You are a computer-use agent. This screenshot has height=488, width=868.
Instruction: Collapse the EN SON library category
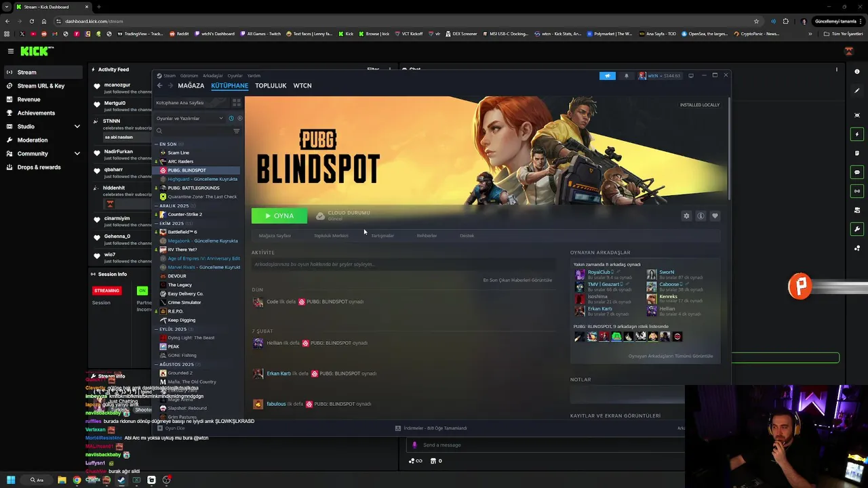(156, 144)
